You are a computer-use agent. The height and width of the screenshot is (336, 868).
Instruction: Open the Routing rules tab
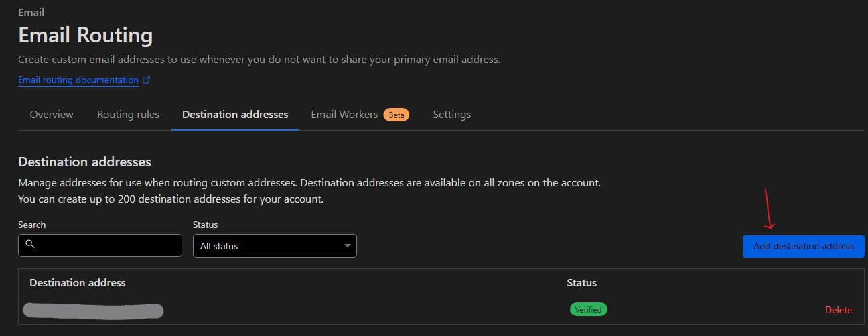point(128,115)
